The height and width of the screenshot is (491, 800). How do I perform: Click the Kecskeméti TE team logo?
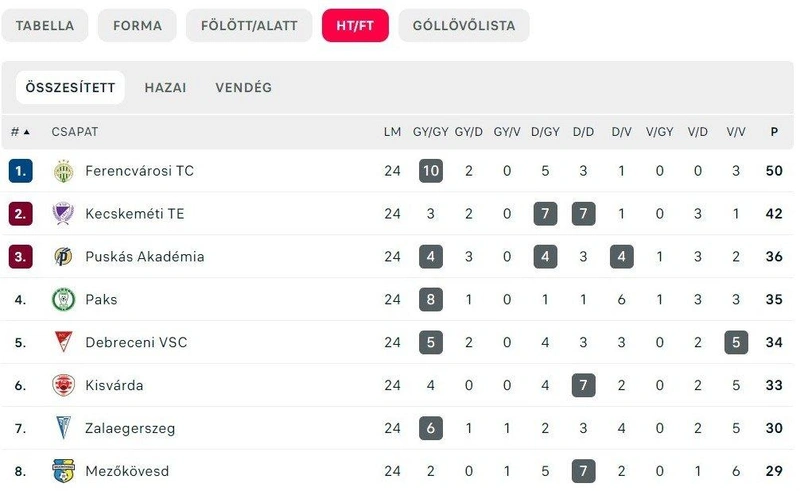point(64,214)
